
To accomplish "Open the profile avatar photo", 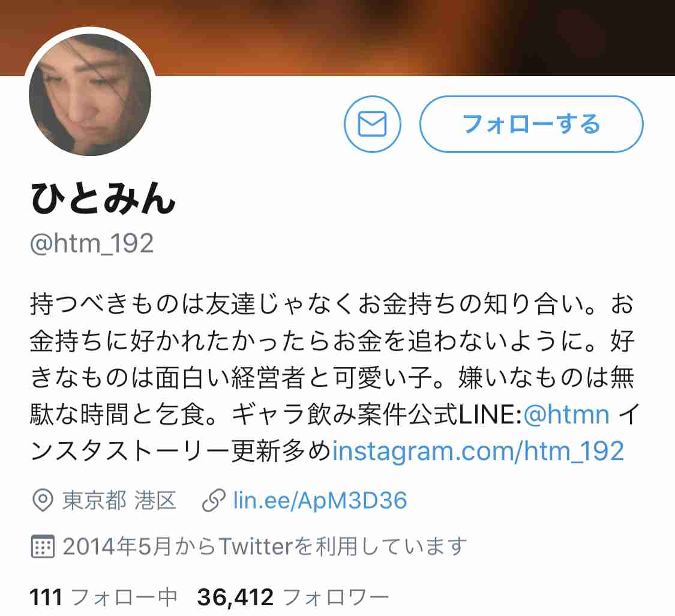I will (x=90, y=95).
